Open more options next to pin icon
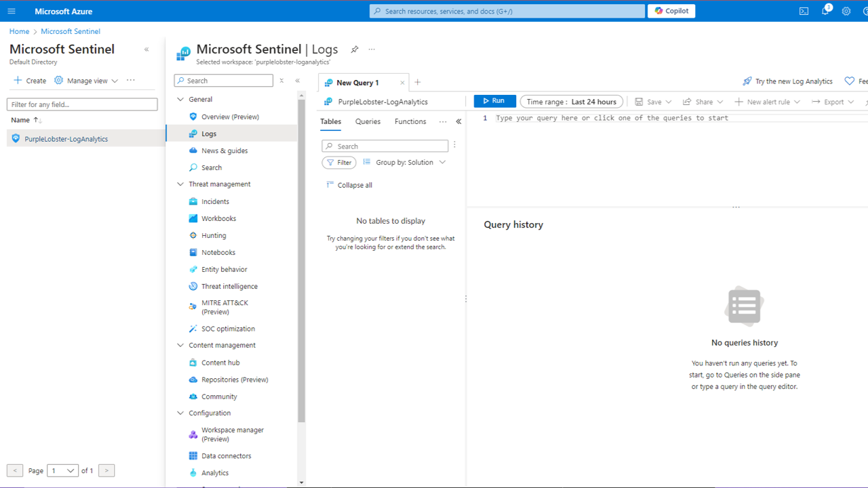The image size is (868, 488). tap(372, 49)
